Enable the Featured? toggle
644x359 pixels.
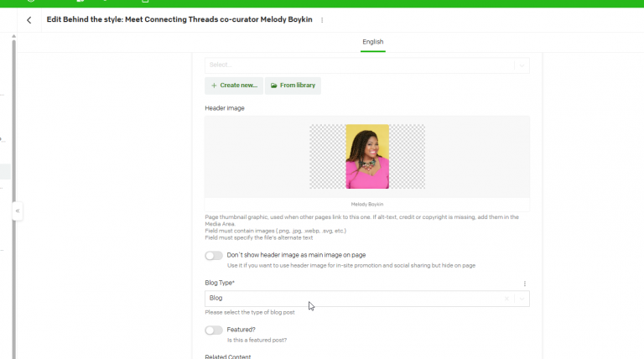tap(214, 330)
